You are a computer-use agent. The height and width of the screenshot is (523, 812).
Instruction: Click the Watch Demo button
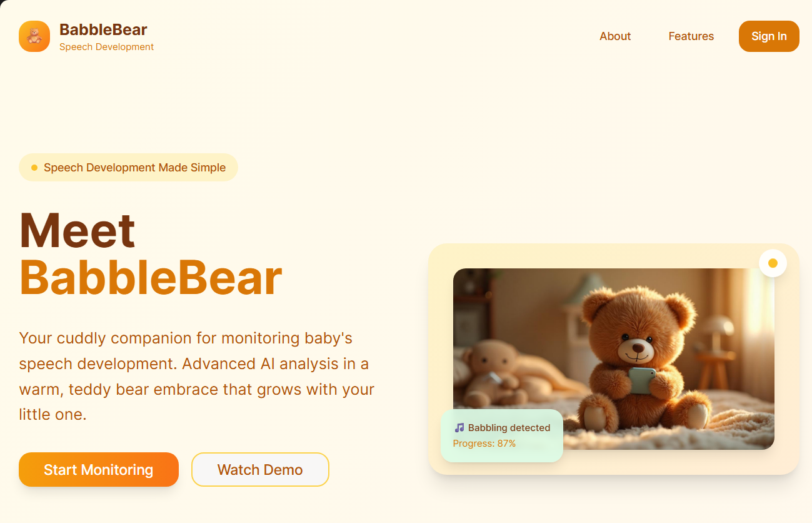260,470
